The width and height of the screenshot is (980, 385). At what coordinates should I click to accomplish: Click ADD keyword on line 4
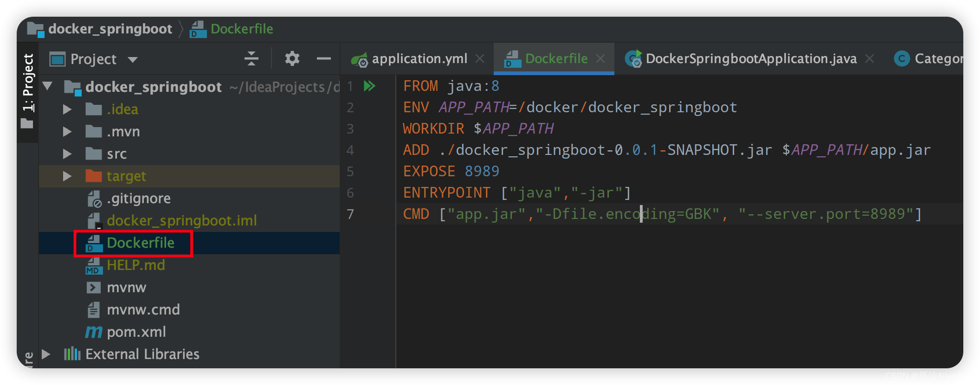416,150
